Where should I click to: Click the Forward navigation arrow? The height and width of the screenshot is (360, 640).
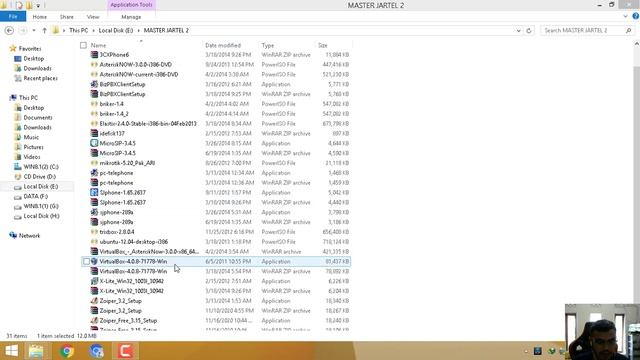[x=23, y=31]
